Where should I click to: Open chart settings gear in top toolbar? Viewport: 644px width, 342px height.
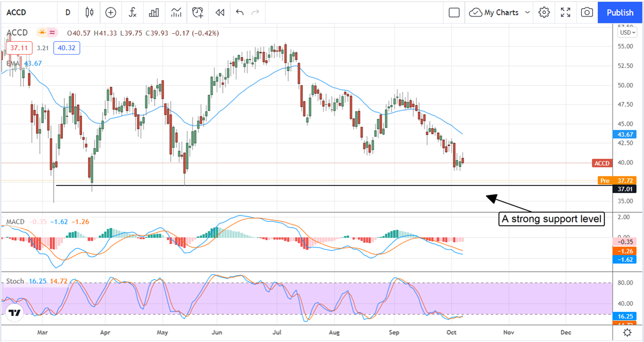[544, 12]
